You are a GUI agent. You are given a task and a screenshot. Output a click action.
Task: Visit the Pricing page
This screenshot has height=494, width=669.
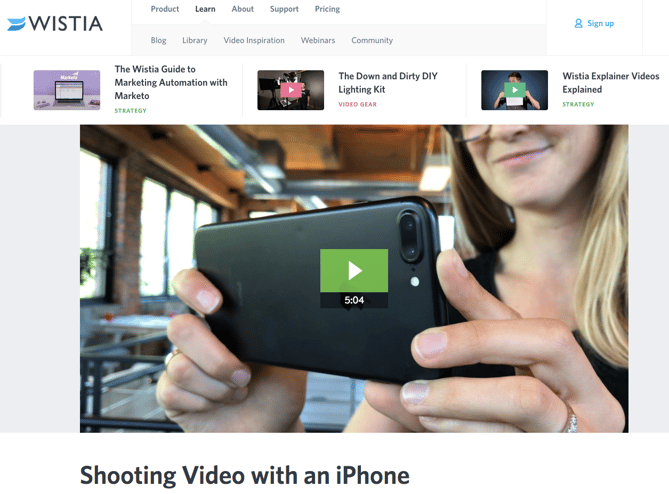click(x=327, y=9)
